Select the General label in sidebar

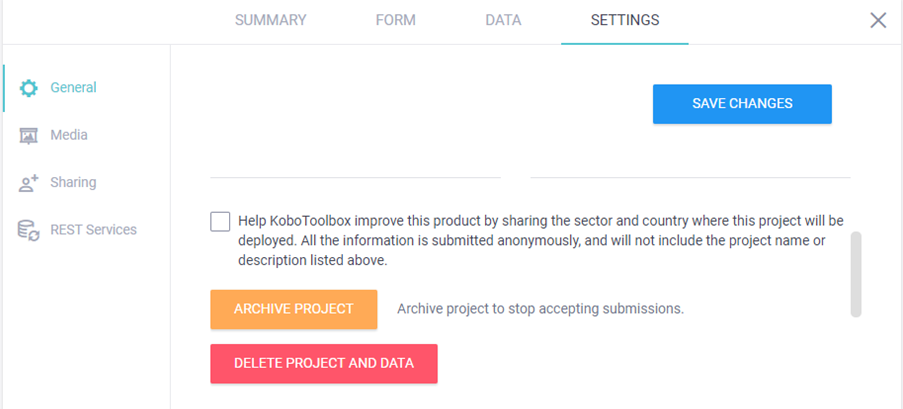click(x=73, y=88)
